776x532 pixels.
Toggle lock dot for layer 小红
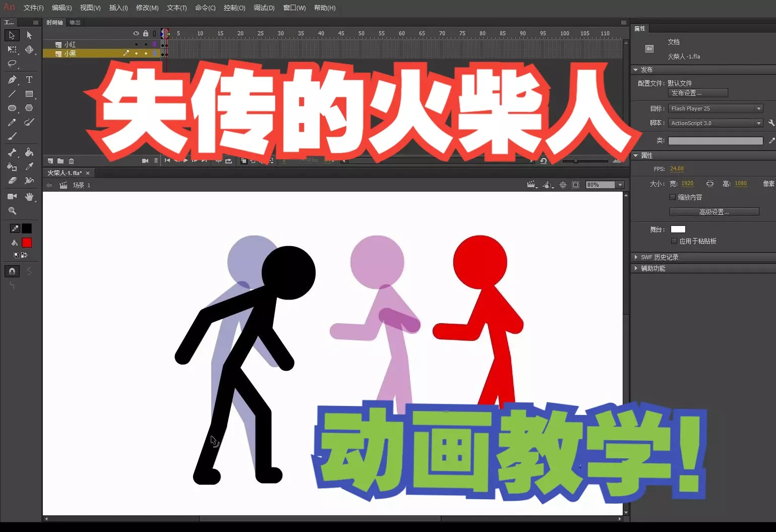click(146, 44)
